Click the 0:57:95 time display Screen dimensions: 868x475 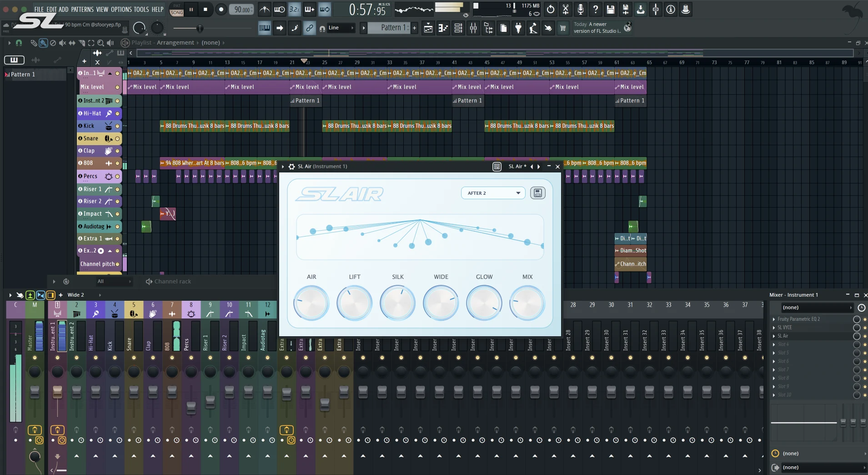pyautogui.click(x=367, y=10)
